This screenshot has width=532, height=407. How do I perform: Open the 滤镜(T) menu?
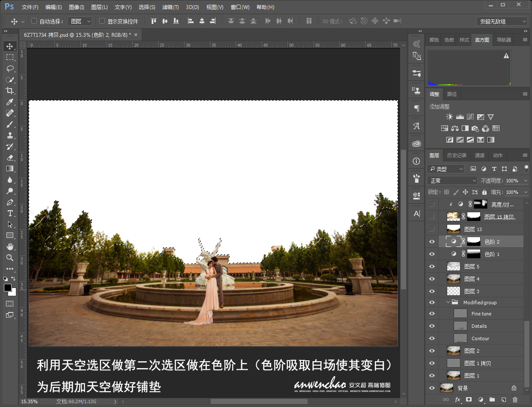point(170,7)
